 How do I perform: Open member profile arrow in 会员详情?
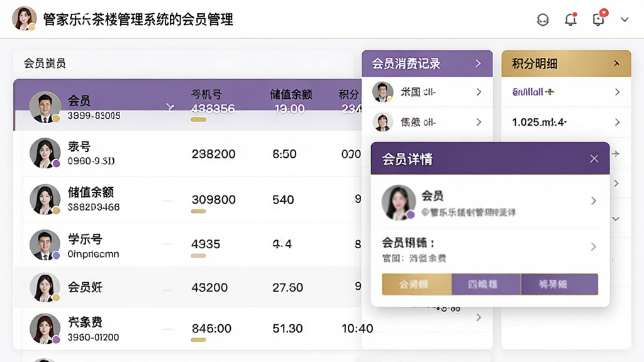tap(594, 200)
